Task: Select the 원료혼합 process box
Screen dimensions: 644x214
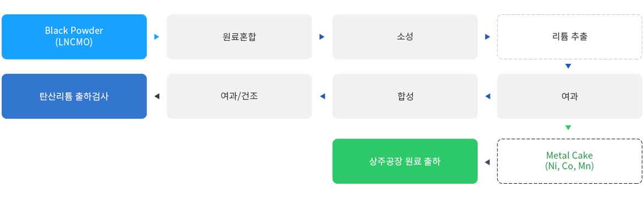Action: click(239, 37)
